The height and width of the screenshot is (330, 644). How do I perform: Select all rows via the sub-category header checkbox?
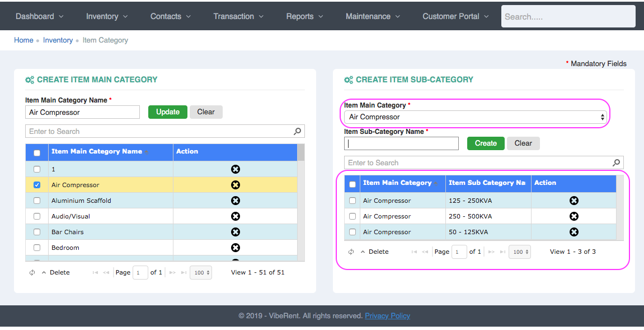coord(352,183)
